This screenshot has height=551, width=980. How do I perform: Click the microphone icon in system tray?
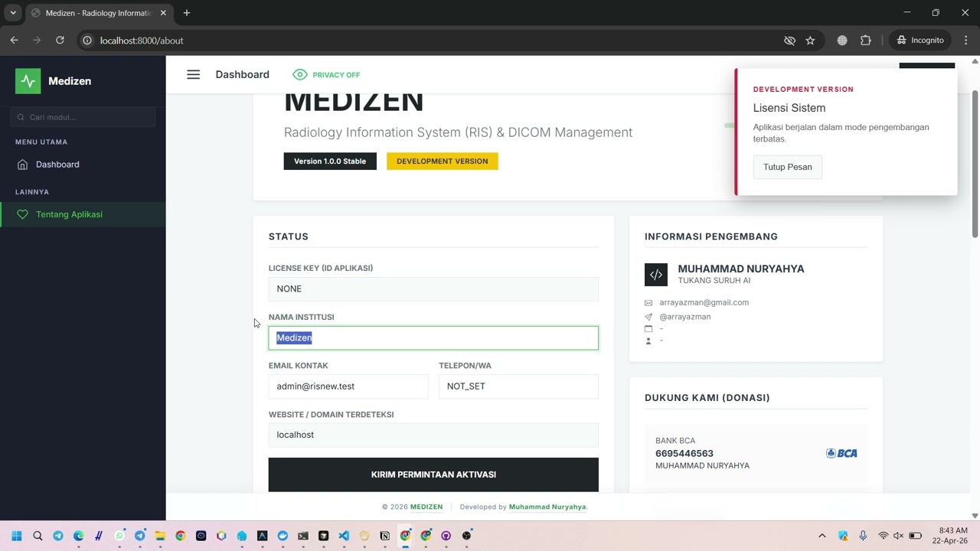click(863, 536)
